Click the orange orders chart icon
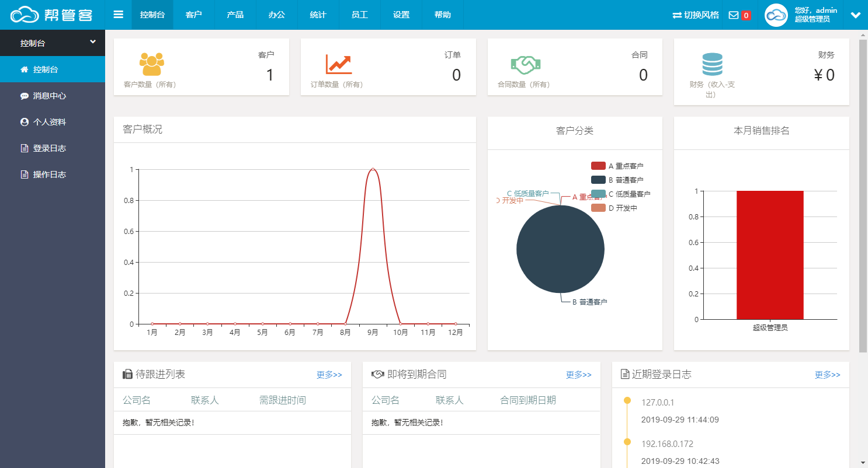The image size is (868, 468). pyautogui.click(x=339, y=64)
